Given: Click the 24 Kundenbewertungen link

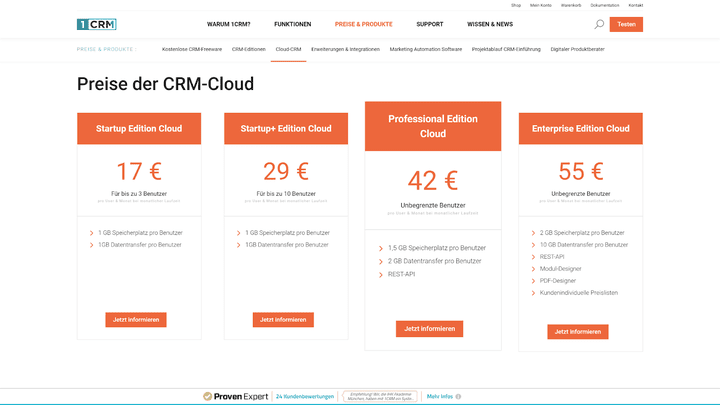Looking at the screenshot, I should [305, 397].
